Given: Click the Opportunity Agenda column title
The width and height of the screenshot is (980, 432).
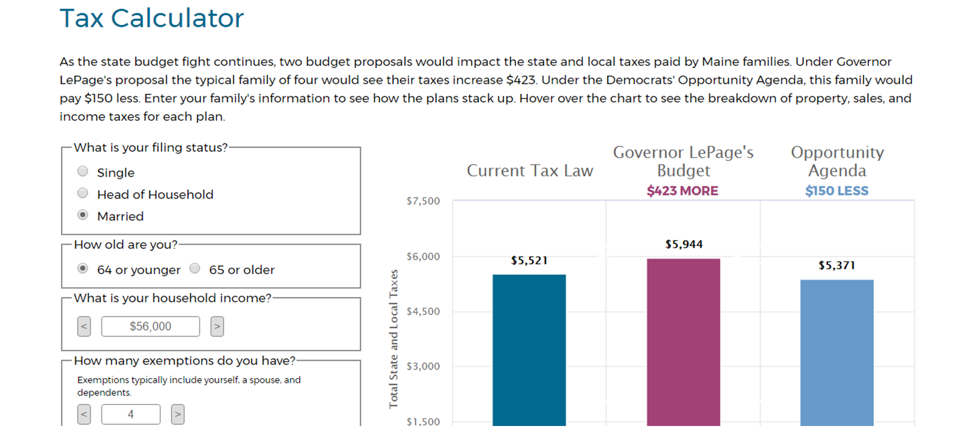Looking at the screenshot, I should pyautogui.click(x=838, y=161).
